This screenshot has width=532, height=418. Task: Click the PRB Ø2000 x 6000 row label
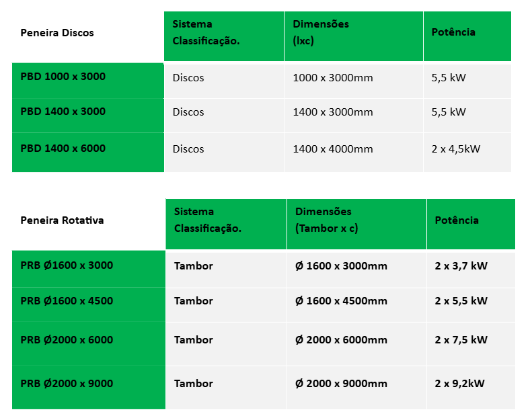pos(67,340)
